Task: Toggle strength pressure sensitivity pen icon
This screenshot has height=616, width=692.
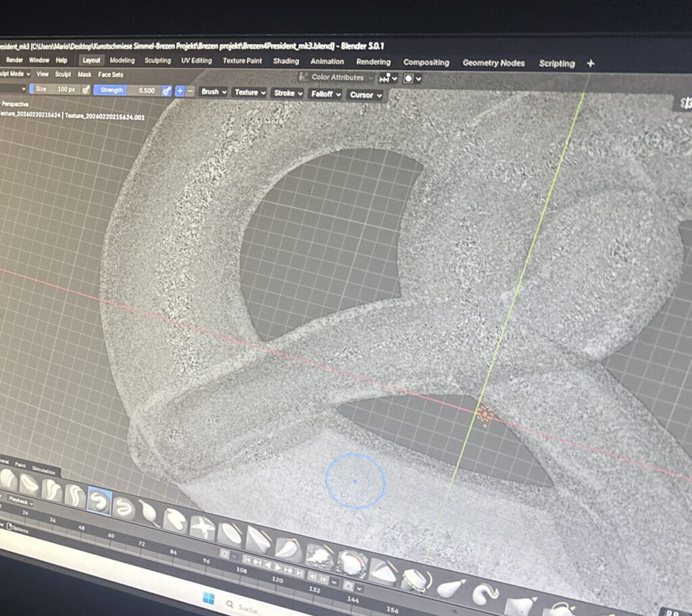Action: 166,91
